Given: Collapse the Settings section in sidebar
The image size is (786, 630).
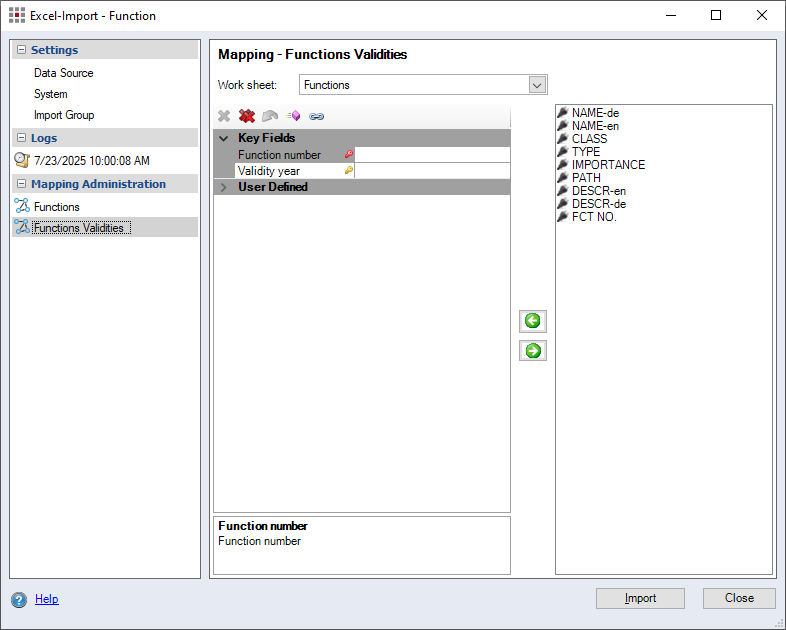Looking at the screenshot, I should tap(21, 50).
